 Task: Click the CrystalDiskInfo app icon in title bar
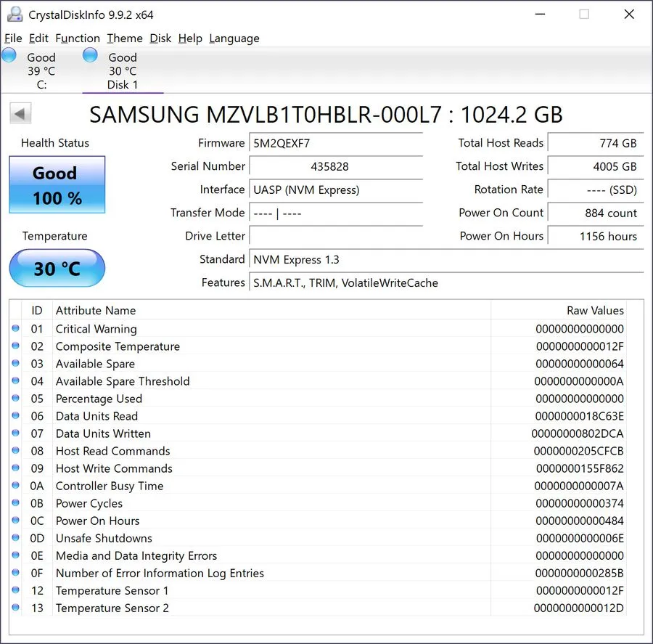(15, 15)
